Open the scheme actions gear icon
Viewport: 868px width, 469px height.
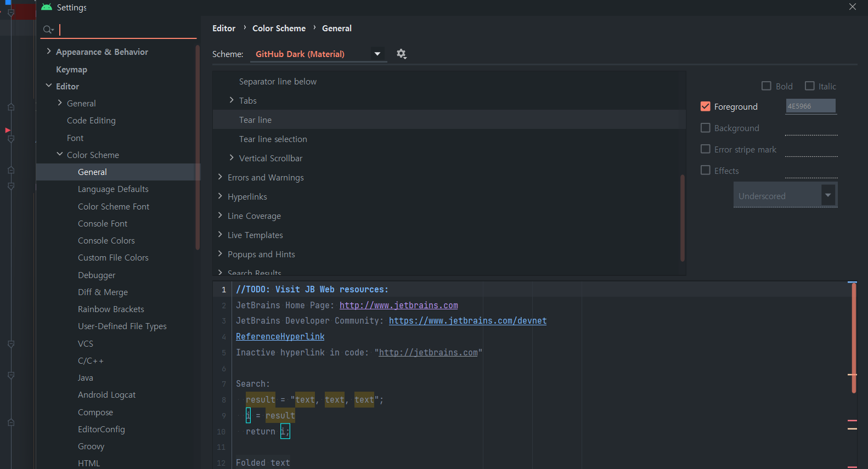point(402,54)
